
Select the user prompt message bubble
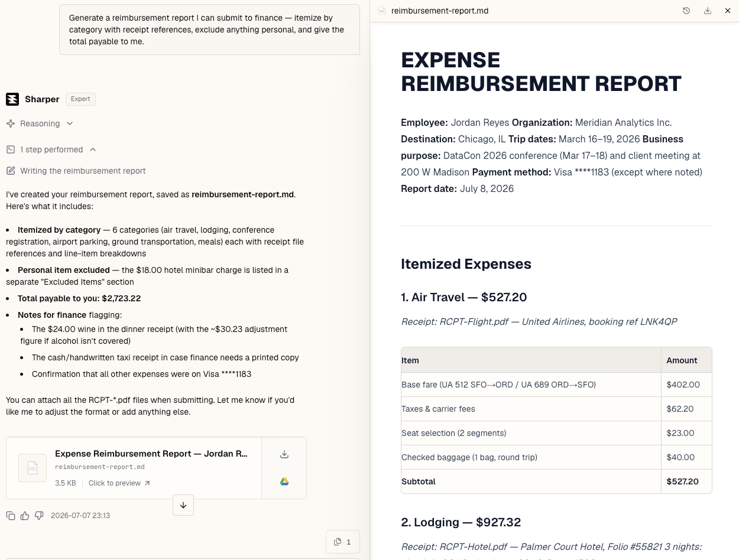(210, 30)
